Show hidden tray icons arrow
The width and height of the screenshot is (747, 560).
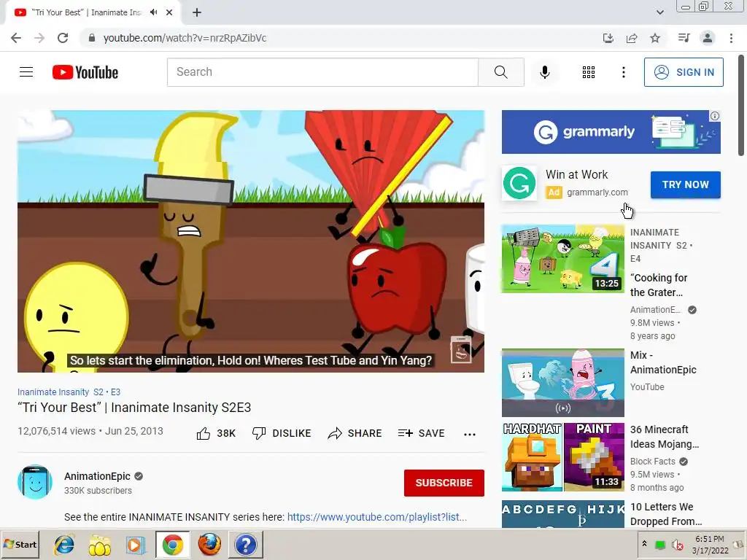[x=645, y=544]
